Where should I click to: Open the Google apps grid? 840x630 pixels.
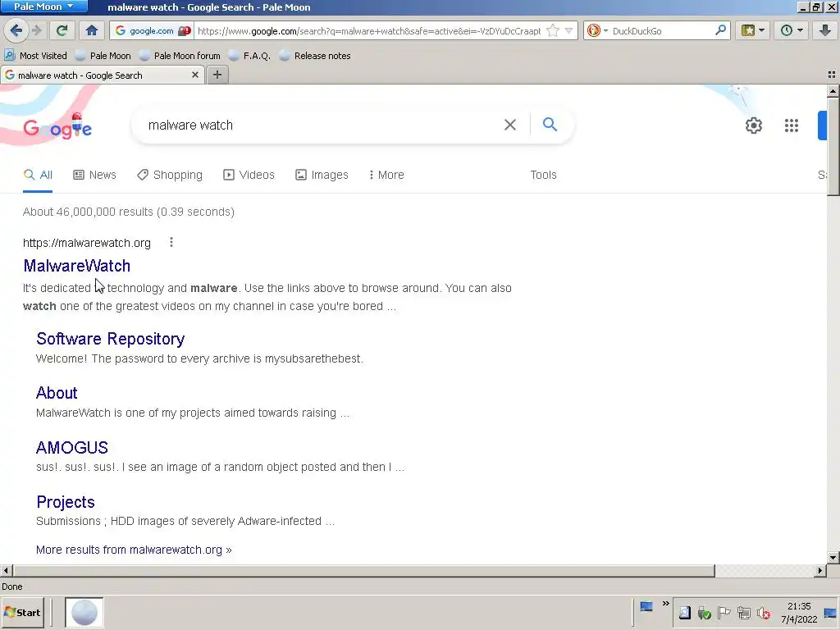tap(792, 126)
